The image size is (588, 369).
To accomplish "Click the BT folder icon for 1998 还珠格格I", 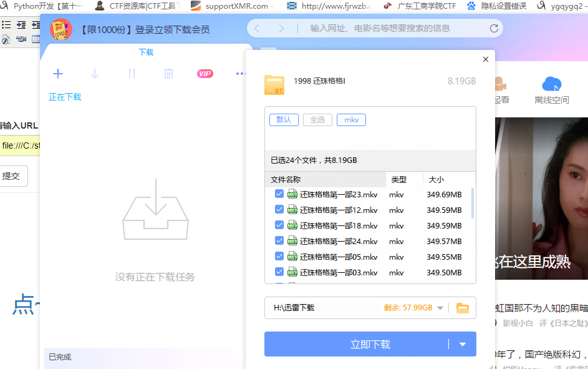I will [274, 85].
